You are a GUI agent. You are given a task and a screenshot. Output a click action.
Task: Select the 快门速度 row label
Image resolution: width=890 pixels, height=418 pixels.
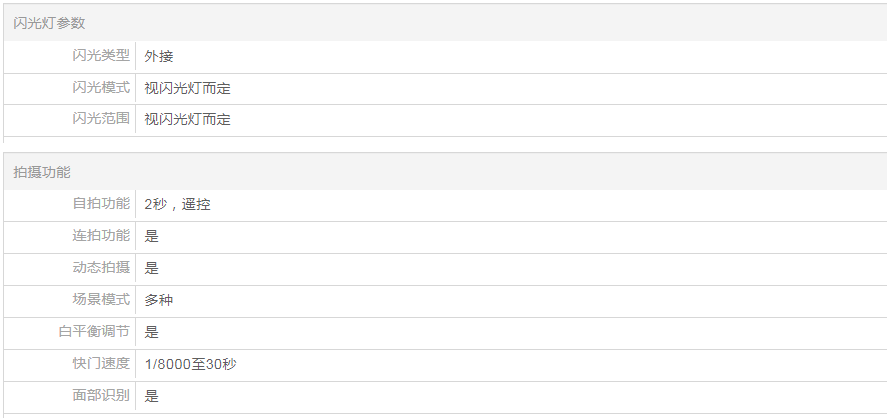(x=101, y=364)
